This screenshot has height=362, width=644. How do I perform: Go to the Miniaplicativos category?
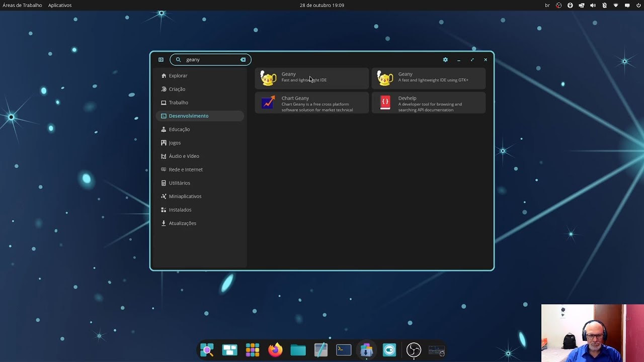[x=200, y=196]
